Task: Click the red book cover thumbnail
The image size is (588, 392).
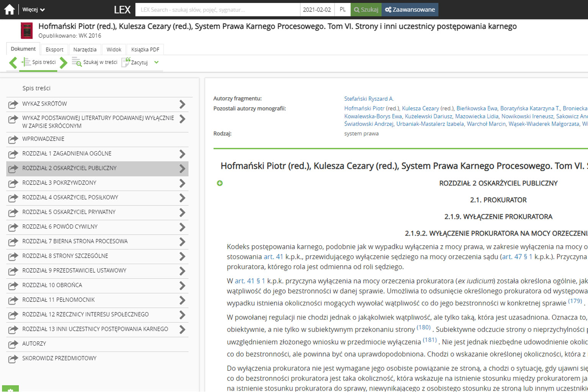Action: coord(27,31)
